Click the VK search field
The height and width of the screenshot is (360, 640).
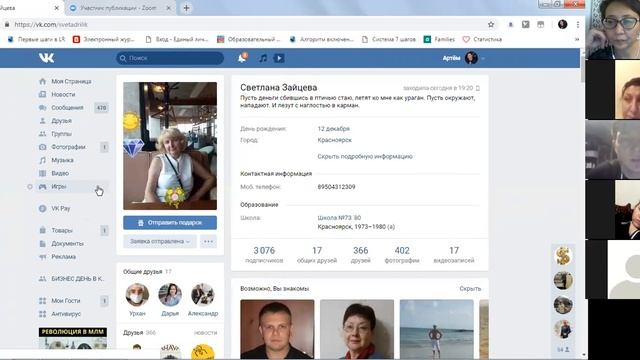pos(170,58)
